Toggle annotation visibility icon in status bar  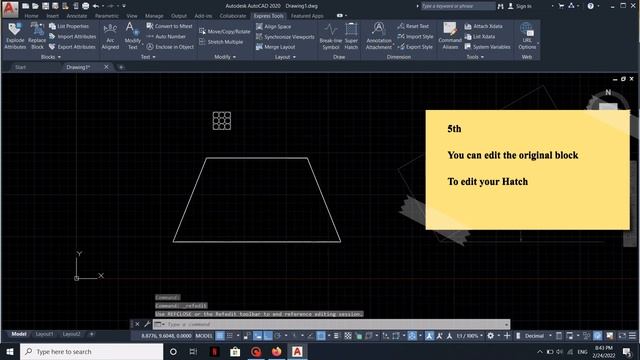click(429, 336)
